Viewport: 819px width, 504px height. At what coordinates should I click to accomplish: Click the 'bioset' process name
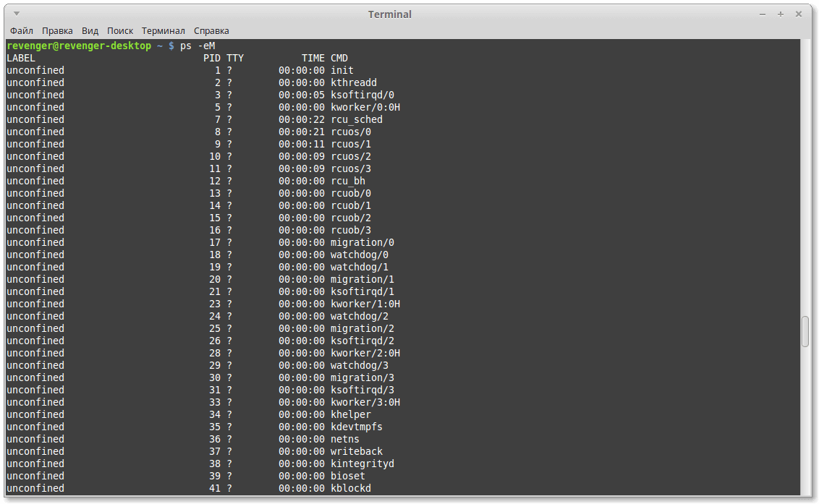(x=348, y=476)
